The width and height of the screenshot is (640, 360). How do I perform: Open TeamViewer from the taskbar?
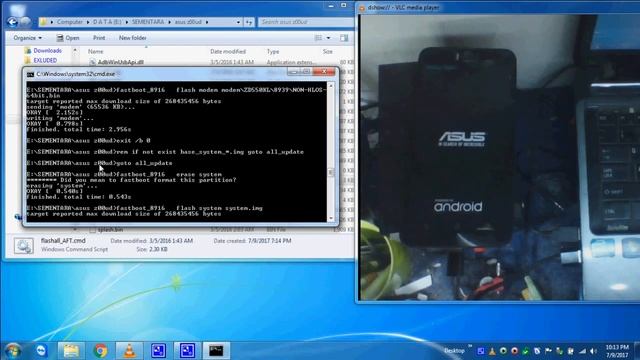pyautogui.click(x=42, y=351)
